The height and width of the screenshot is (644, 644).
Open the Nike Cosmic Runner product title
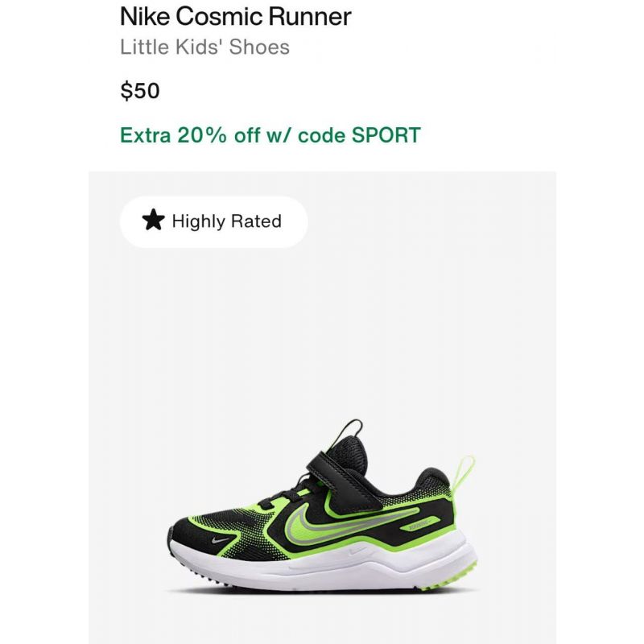[236, 17]
